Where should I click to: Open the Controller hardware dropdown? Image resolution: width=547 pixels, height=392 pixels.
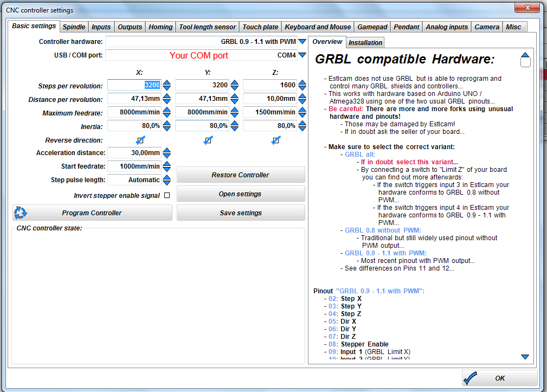[x=302, y=42]
